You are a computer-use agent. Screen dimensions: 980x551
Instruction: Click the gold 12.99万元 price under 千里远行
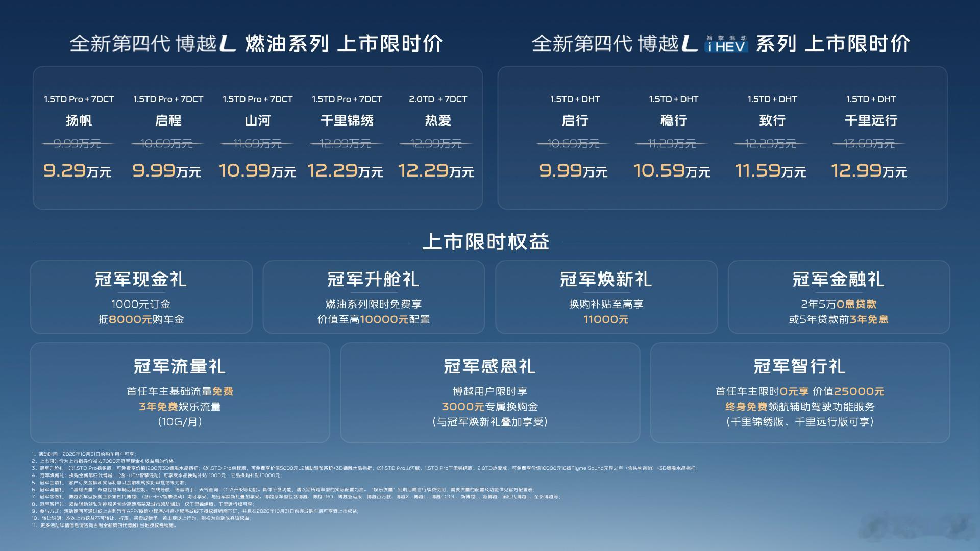click(x=869, y=171)
